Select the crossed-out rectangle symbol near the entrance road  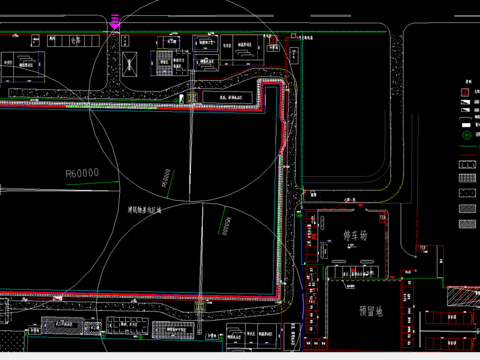tap(129, 64)
